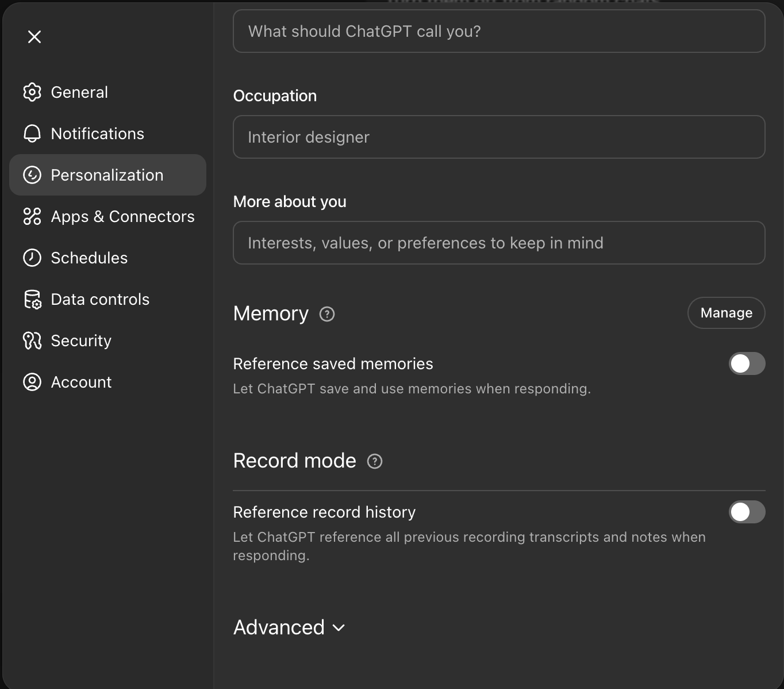Click the Notifications bell icon
This screenshot has width=784, height=689.
[x=32, y=133]
